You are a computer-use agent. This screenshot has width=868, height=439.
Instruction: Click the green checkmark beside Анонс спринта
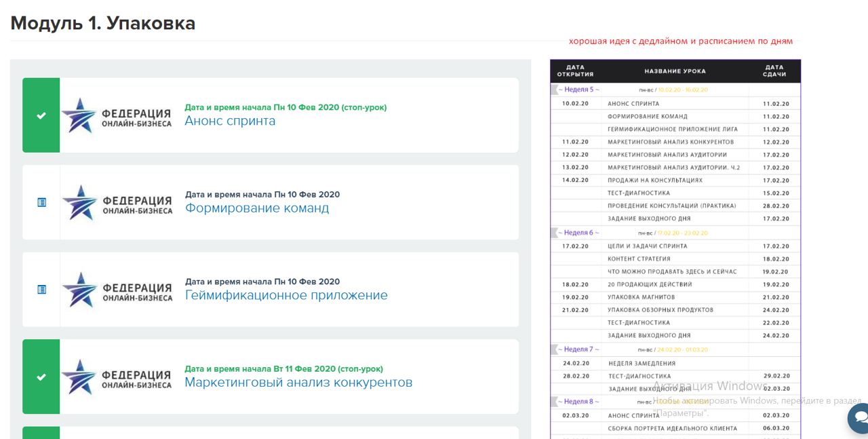point(41,115)
